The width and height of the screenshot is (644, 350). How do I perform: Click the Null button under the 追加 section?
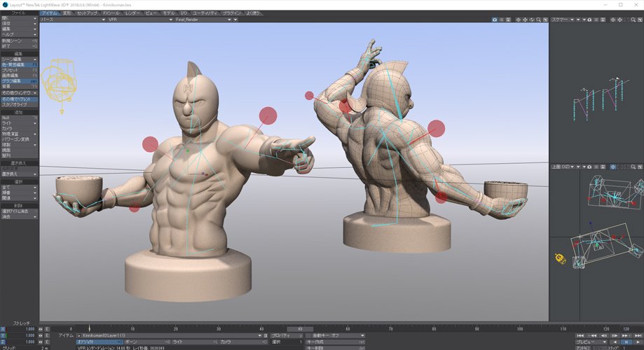[19, 118]
